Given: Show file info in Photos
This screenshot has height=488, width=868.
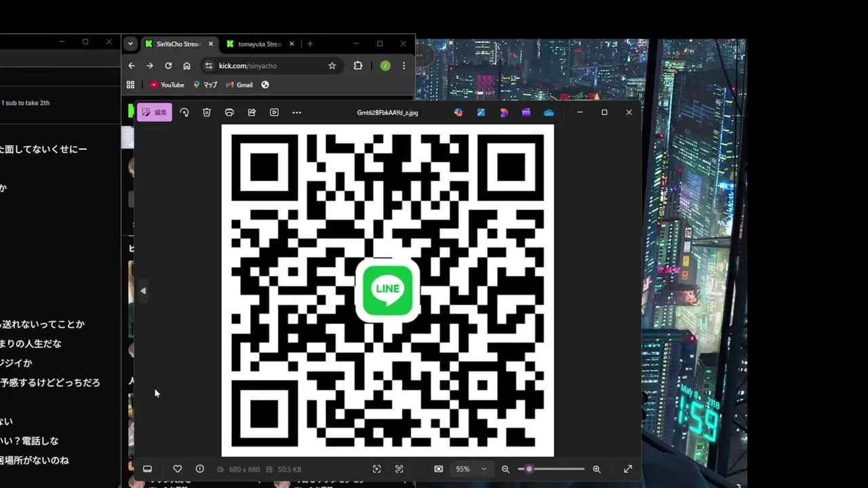Looking at the screenshot, I should pos(199,469).
